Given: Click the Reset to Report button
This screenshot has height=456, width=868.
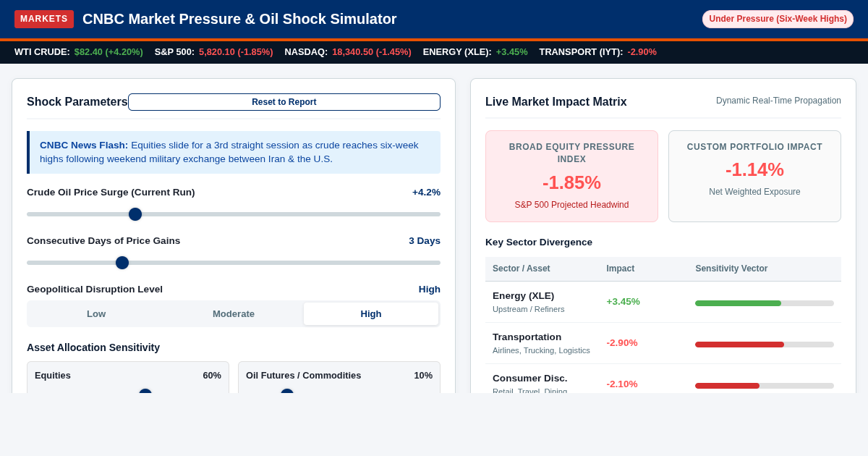Looking at the screenshot, I should (284, 102).
